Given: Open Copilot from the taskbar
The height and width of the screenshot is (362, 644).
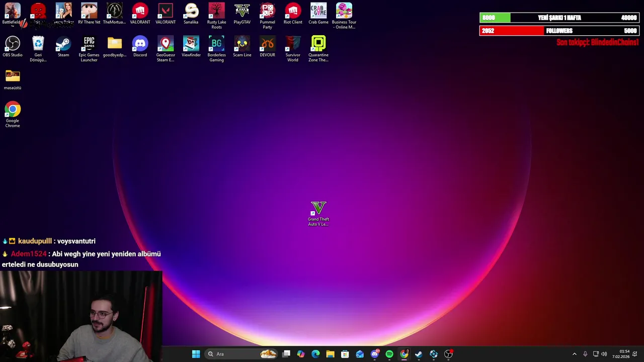Looking at the screenshot, I should pos(301,354).
